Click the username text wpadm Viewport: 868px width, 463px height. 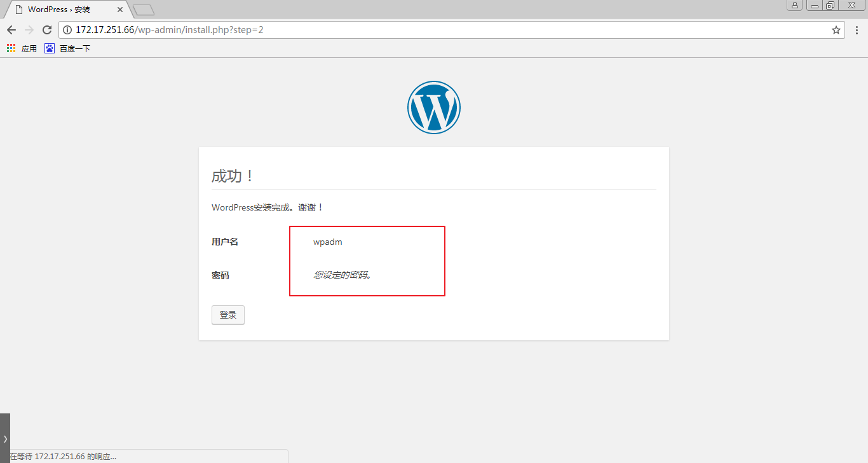328,242
